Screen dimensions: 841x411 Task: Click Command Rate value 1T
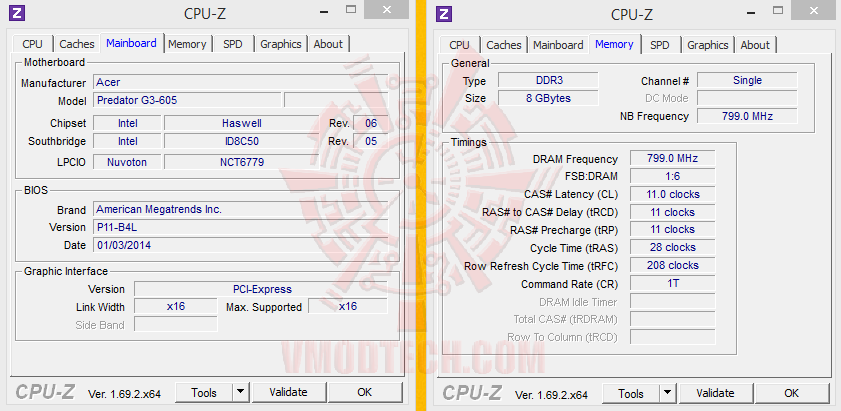(673, 283)
